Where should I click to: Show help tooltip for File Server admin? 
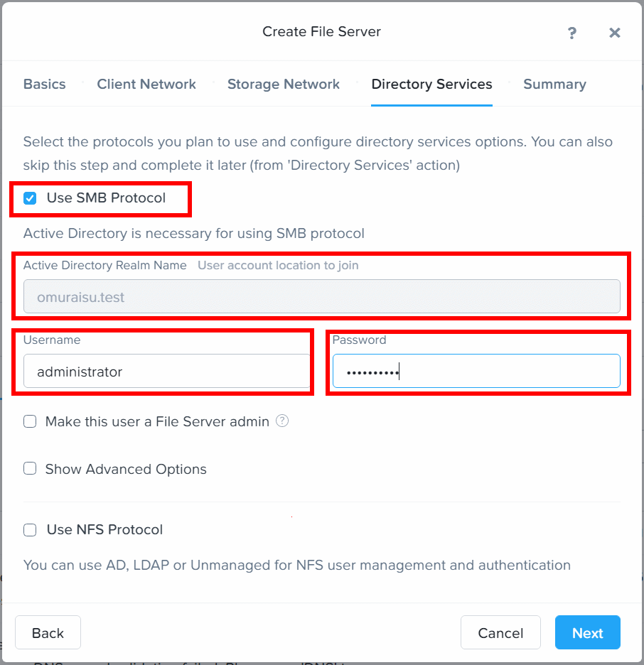[x=282, y=421]
